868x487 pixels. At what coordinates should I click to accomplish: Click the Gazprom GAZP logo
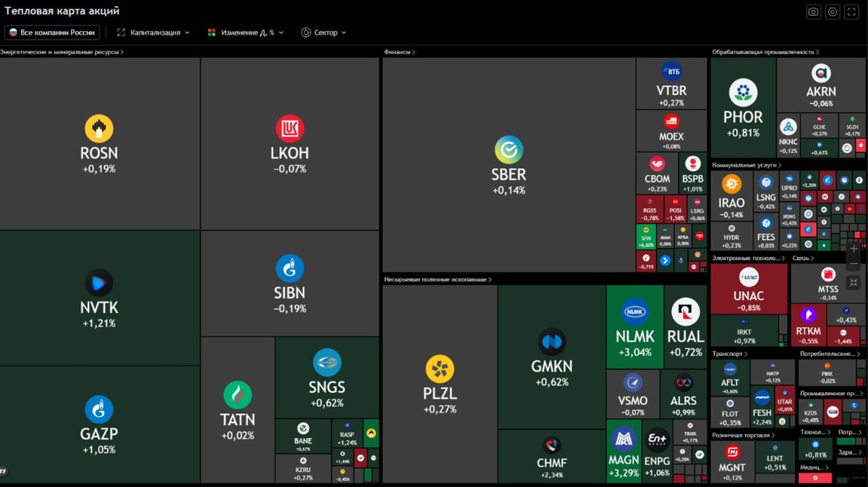(x=99, y=410)
